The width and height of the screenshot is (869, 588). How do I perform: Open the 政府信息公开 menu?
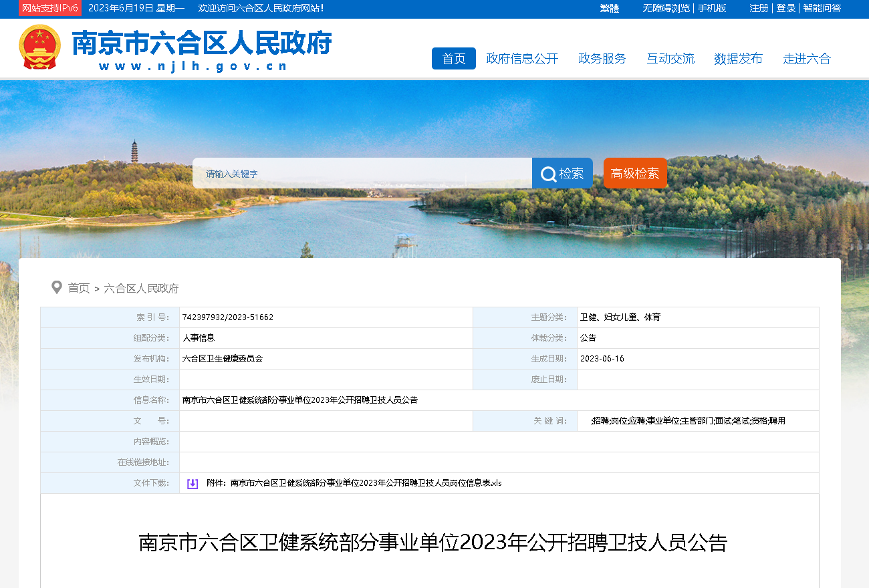click(x=522, y=59)
